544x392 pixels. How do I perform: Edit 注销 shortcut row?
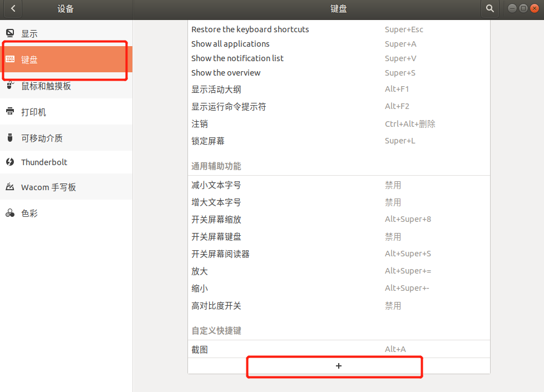(339, 124)
